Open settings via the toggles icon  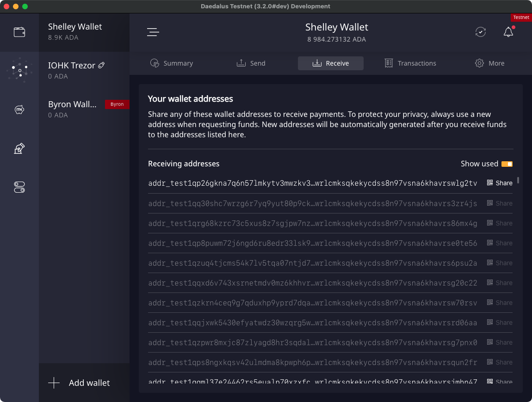[19, 187]
